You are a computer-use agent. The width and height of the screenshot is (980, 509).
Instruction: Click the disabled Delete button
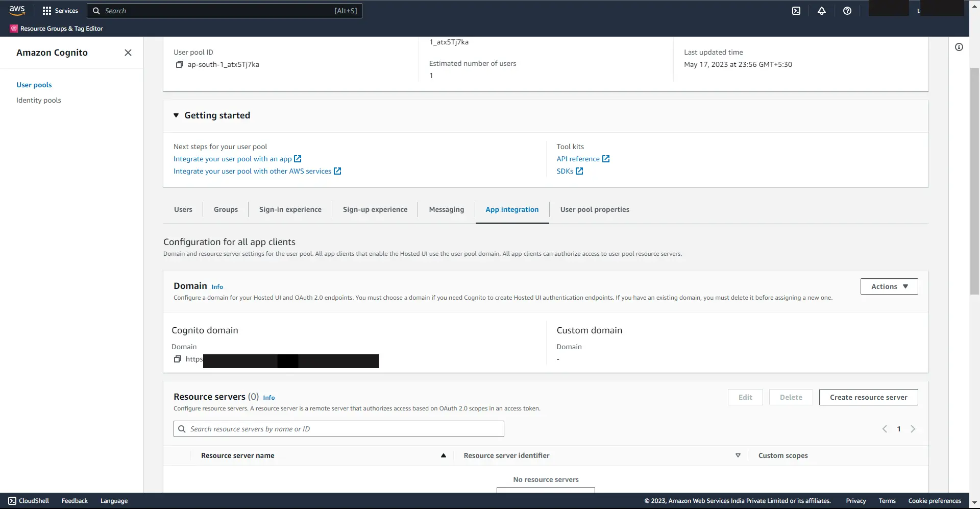[791, 397]
